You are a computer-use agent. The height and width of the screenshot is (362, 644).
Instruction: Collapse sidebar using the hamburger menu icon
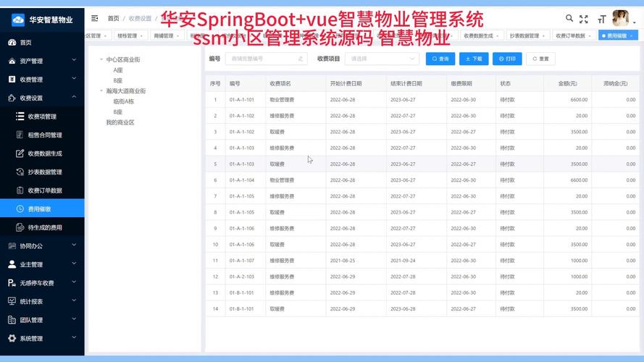(95, 18)
